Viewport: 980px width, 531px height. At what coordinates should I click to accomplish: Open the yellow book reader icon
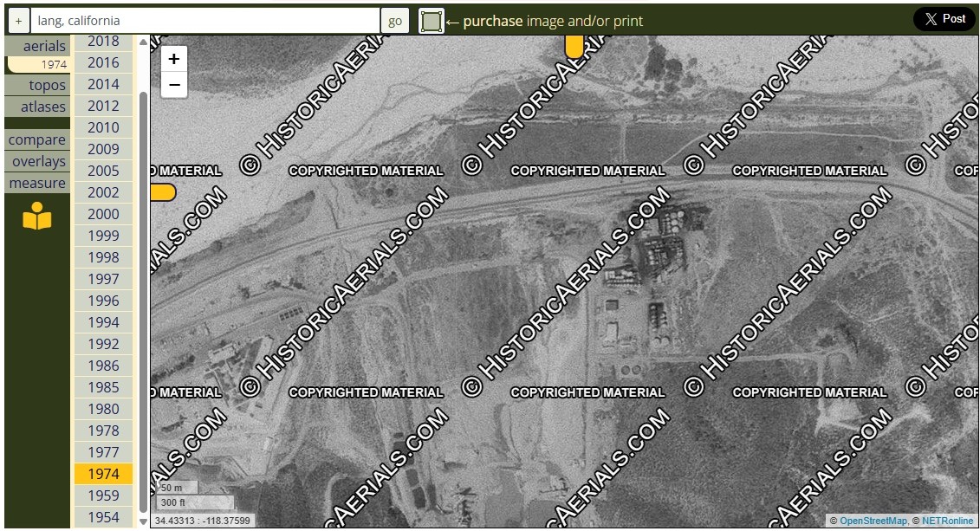coord(37,217)
